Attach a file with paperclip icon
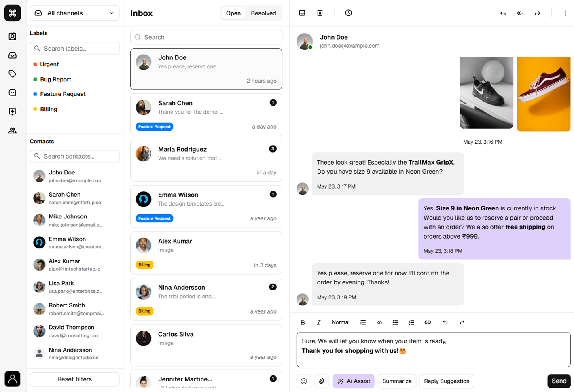The width and height of the screenshot is (574, 392). click(x=322, y=381)
